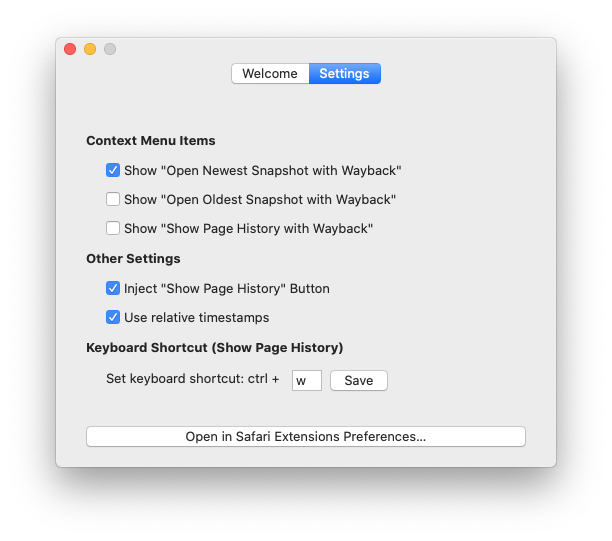Click the "Set keyboard shortcut: ctrl +" label
Viewport: 612px width, 541px height.
193,379
